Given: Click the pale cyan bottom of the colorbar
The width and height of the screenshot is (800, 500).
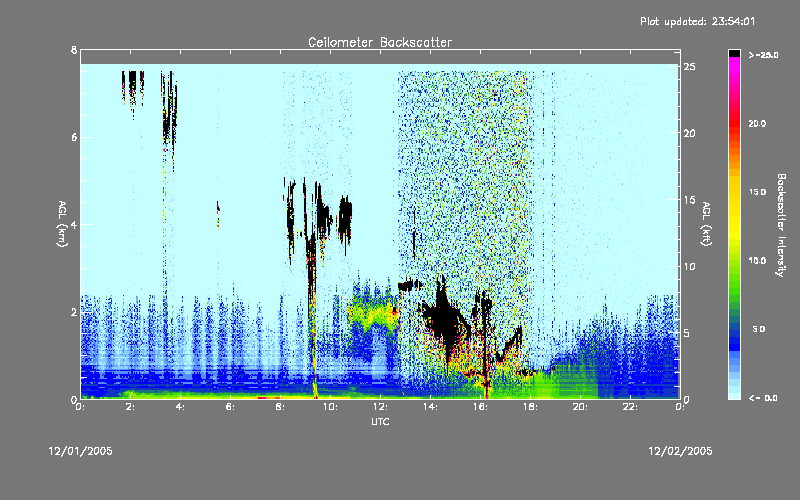Looking at the screenshot, I should point(734,394).
